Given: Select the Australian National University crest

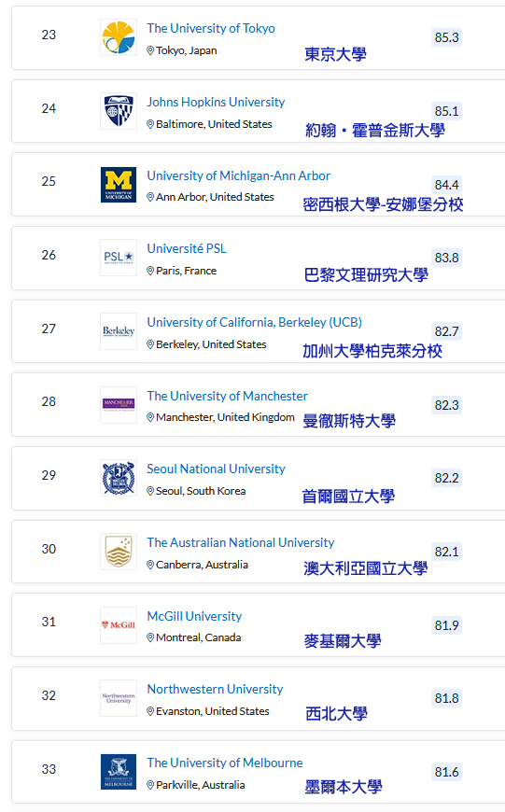Looking at the screenshot, I should tap(119, 552).
